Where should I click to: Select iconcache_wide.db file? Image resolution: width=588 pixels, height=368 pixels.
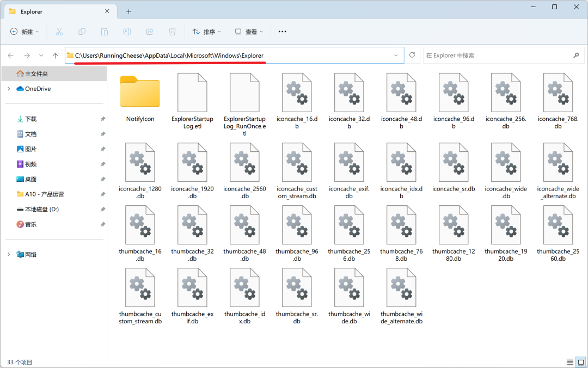(x=506, y=171)
